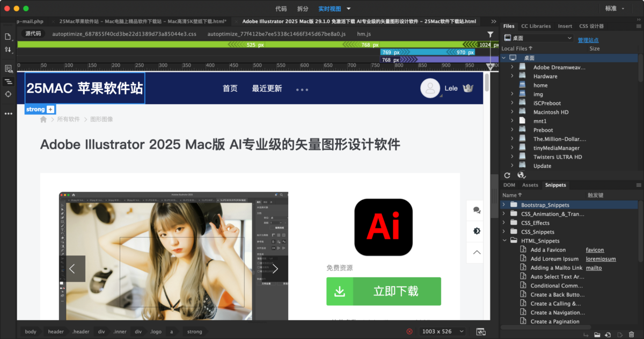The height and width of the screenshot is (339, 644).
Task: Click the filter funnel icon for related files
Action: tap(490, 34)
